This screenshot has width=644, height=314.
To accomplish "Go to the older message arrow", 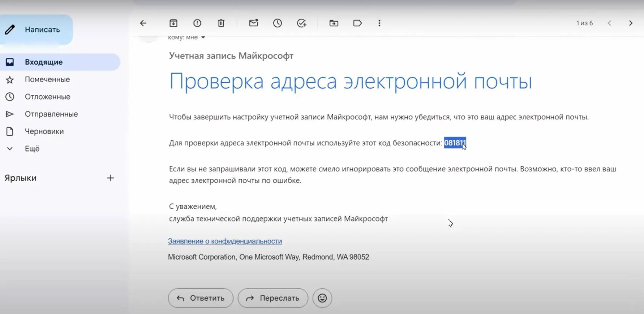I will [631, 23].
